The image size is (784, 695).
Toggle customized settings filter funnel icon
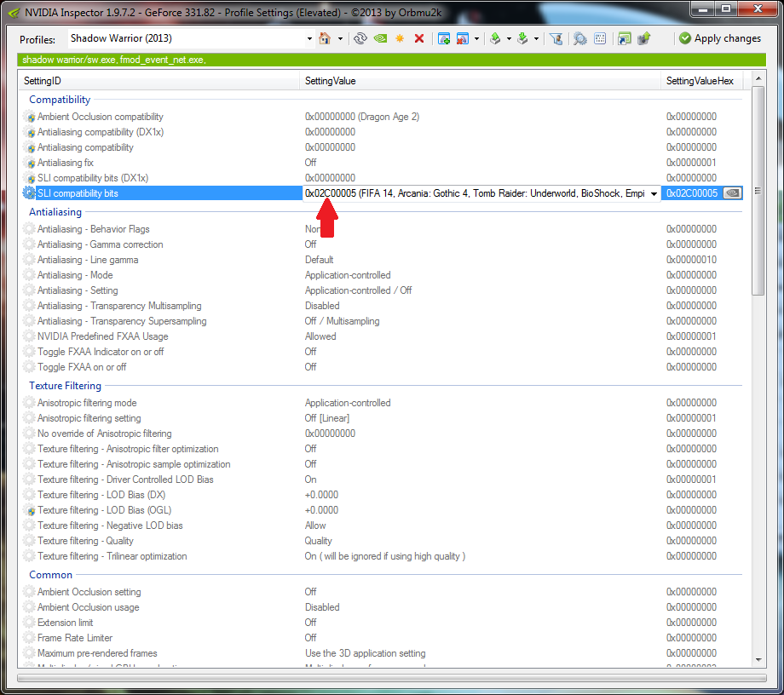556,38
